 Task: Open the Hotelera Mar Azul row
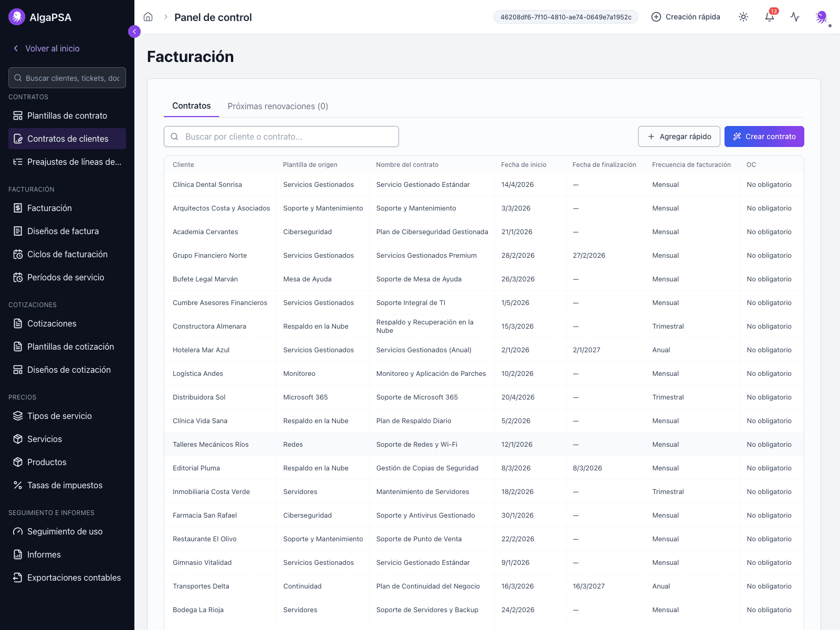(x=484, y=350)
